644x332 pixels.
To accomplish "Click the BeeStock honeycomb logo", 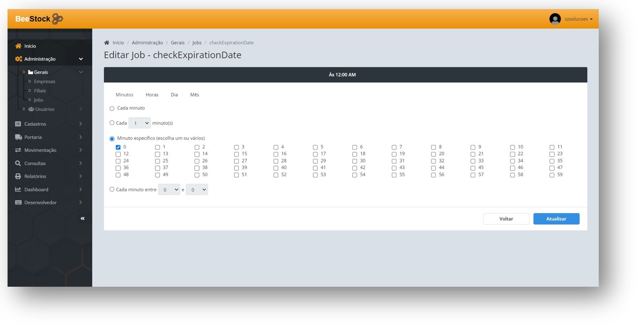I will pos(57,19).
